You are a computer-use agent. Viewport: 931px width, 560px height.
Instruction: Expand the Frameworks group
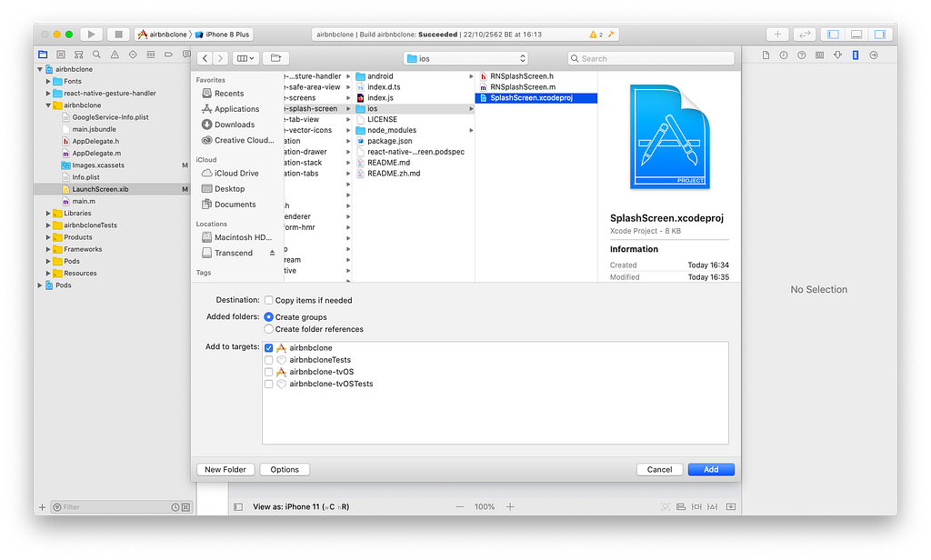48,249
